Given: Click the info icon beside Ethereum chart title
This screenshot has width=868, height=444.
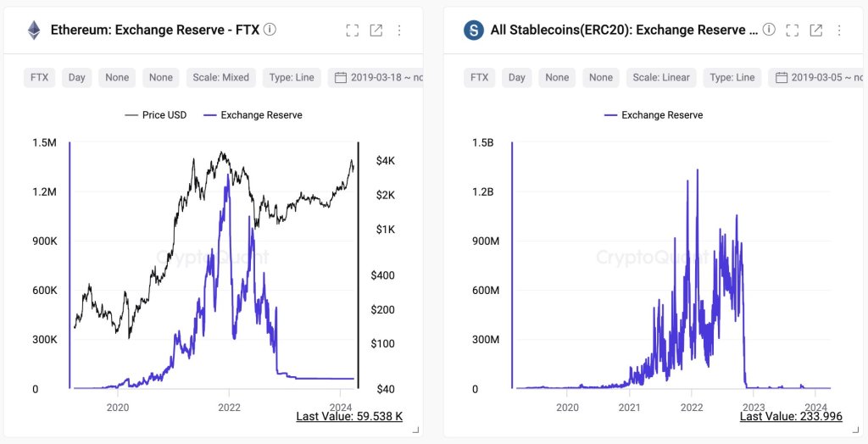Looking at the screenshot, I should tap(270, 30).
